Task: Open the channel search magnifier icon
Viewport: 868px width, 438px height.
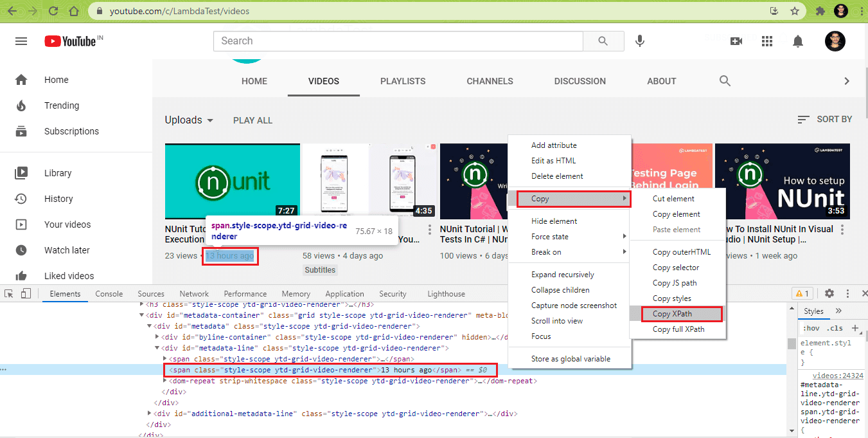Action: point(725,81)
